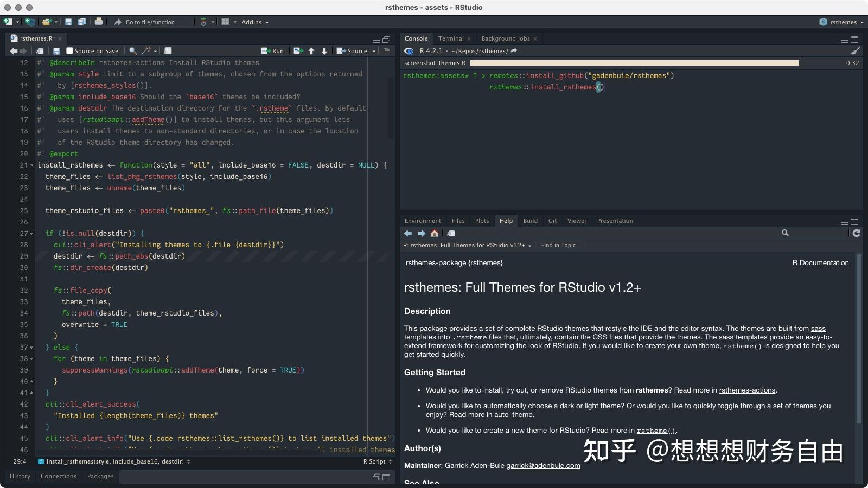Screen dimensions: 868x488
Task: Open the function navigator install_rsthemes dropdown
Action: click(114, 461)
